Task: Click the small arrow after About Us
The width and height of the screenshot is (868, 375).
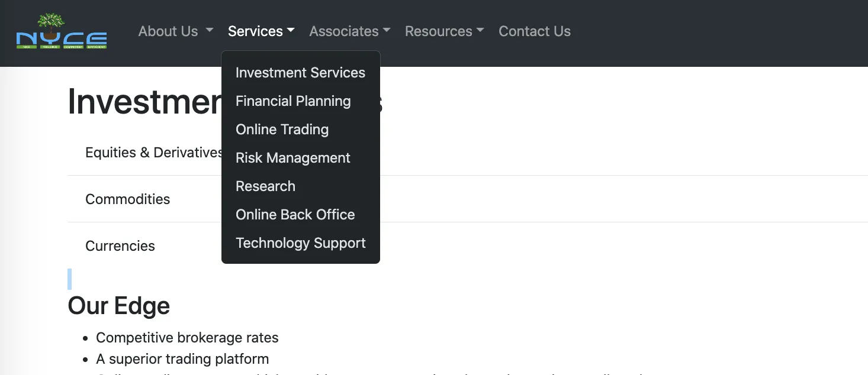Action: coord(210,30)
